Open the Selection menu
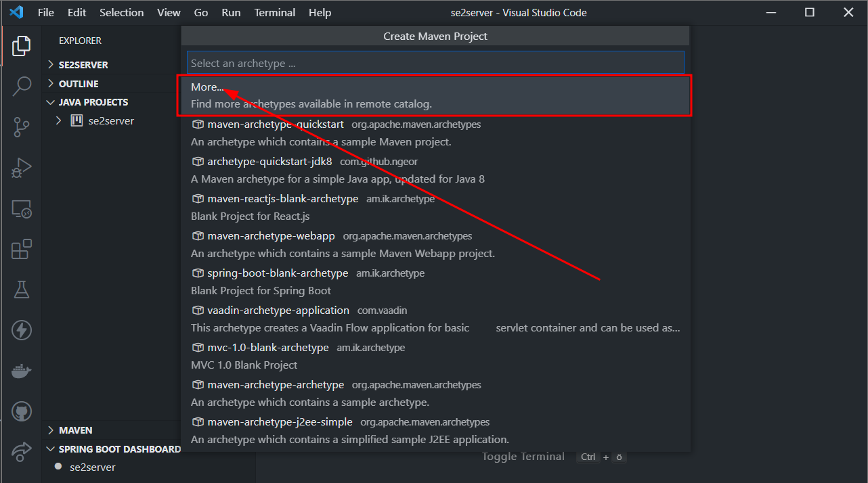Screen dimensions: 868x483 pos(121,12)
